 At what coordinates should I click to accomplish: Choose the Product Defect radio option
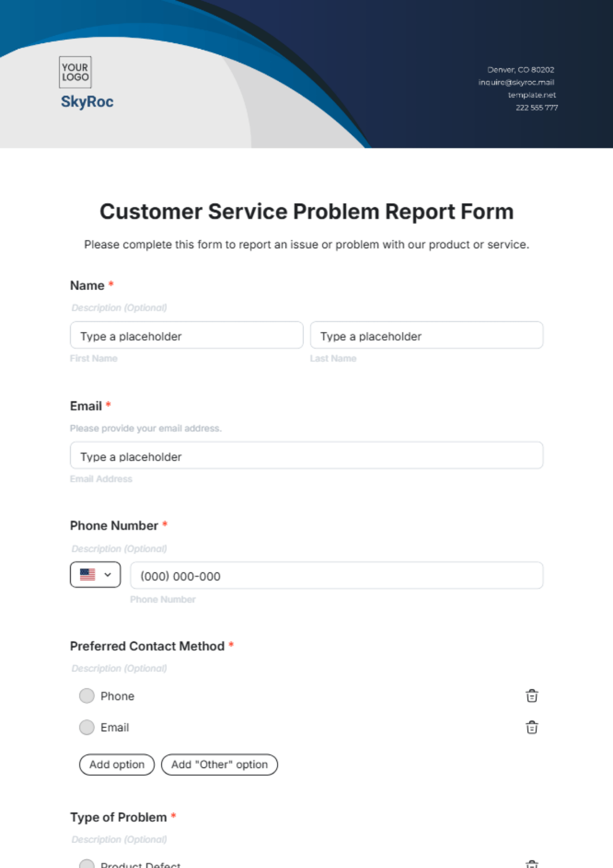87,864
